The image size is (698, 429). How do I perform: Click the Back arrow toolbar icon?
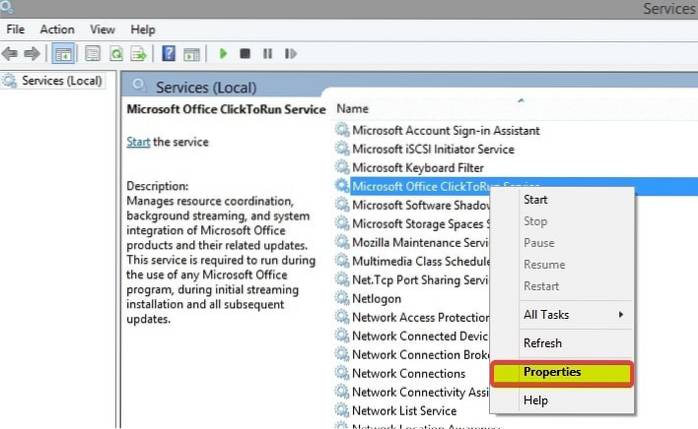click(12, 53)
